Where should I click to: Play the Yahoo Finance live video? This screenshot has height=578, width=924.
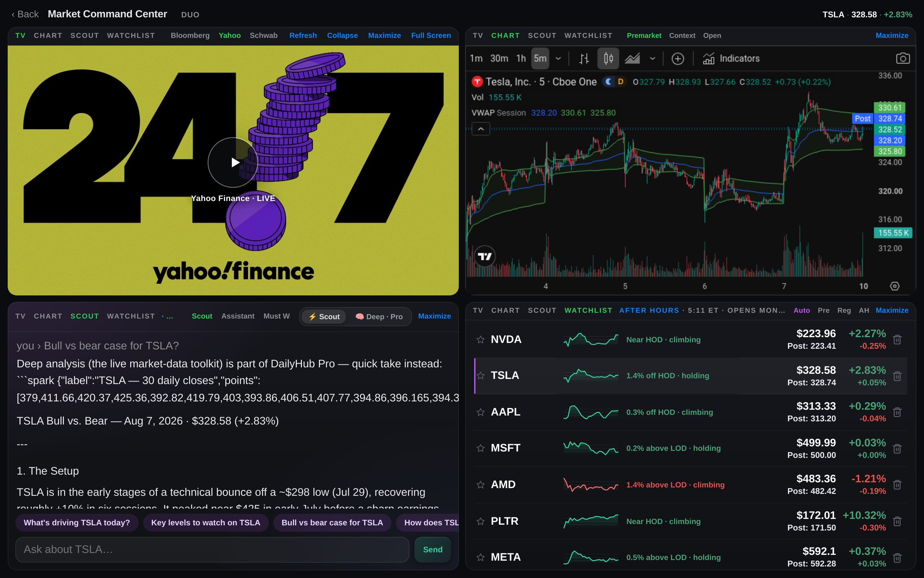tap(233, 162)
